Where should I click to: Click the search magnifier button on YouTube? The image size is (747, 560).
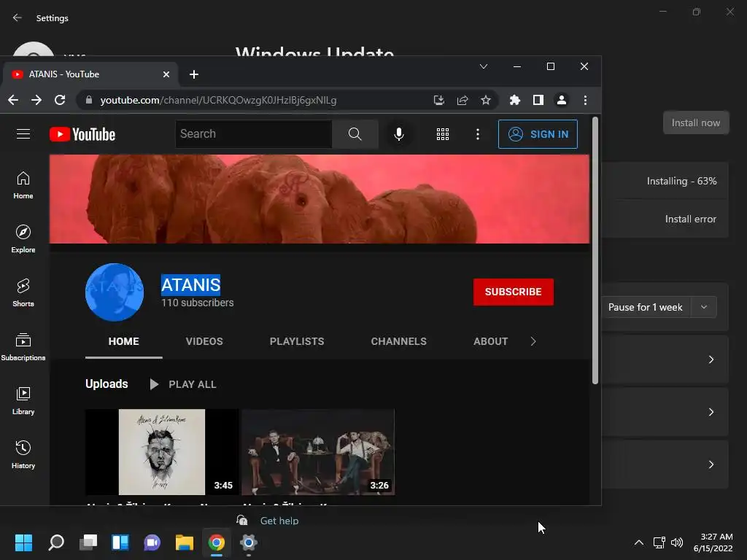[x=355, y=134]
